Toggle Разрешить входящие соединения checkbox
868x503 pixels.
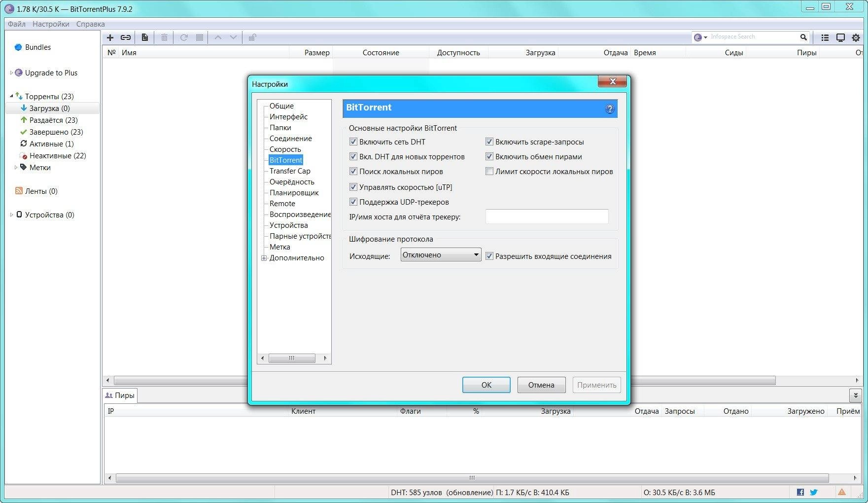tap(489, 256)
